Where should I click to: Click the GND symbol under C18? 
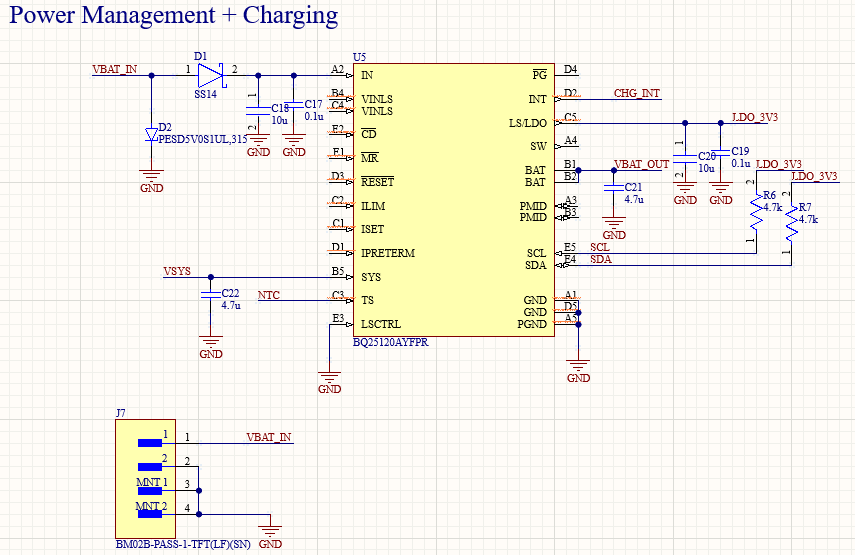pos(258,145)
